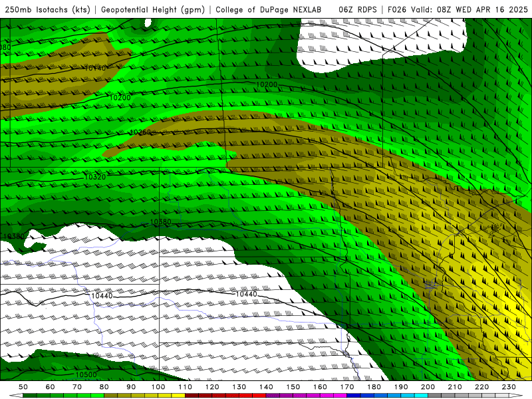This screenshot has width=532, height=399.
Task: Click the '250mb Isotachs (kts)' title text
Action: point(47,9)
